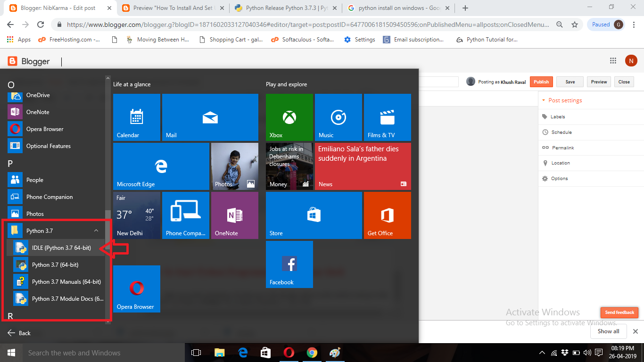This screenshot has height=362, width=644.
Task: Open the Calendar tile
Action: click(137, 117)
